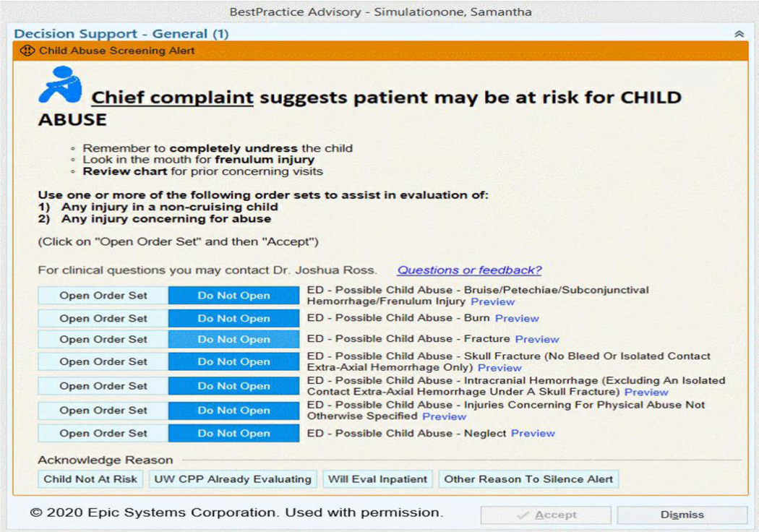Open Order Set for Intracranial Hemorrhage row
The image size is (759, 532).
click(103, 386)
